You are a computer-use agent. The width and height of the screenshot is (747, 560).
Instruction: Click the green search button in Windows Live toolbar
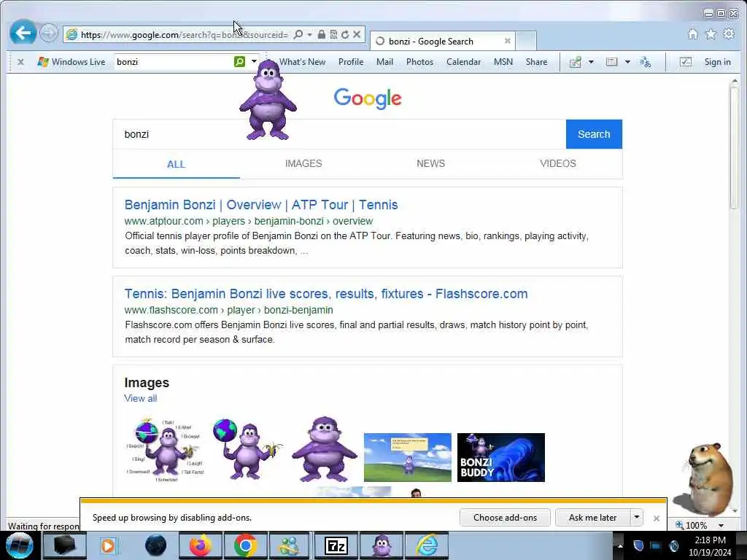pyautogui.click(x=239, y=61)
